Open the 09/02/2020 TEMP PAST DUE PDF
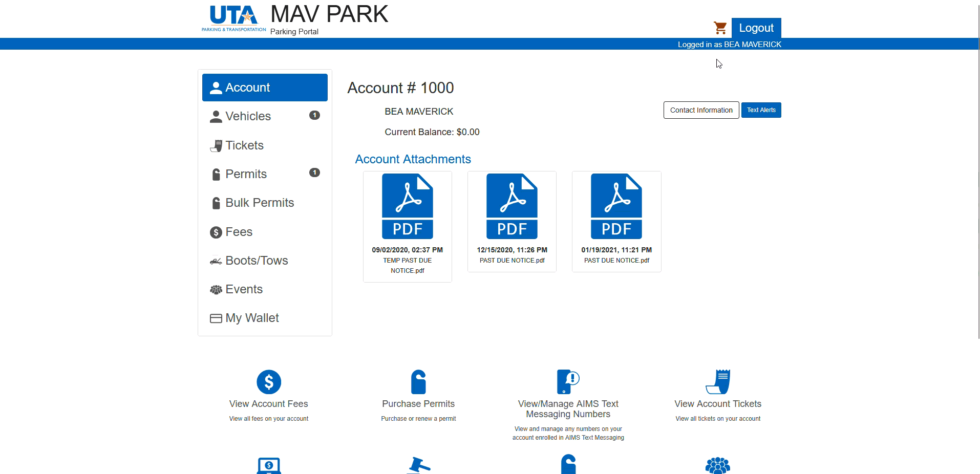This screenshot has height=474, width=980. [408, 207]
